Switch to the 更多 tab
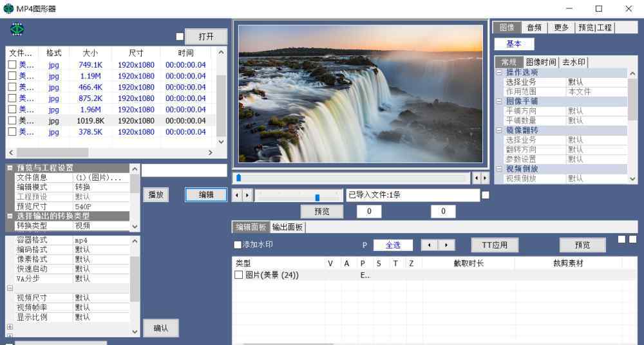This screenshot has width=644, height=345. [x=561, y=28]
